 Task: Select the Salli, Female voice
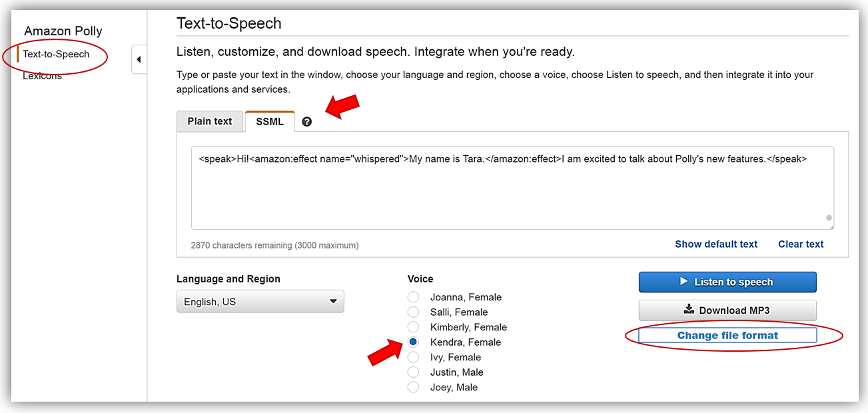[414, 312]
